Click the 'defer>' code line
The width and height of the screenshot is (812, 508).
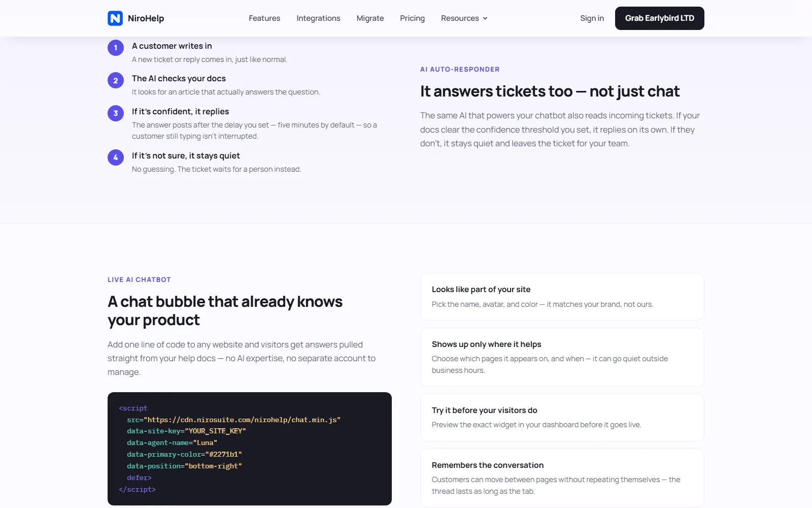pos(139,478)
